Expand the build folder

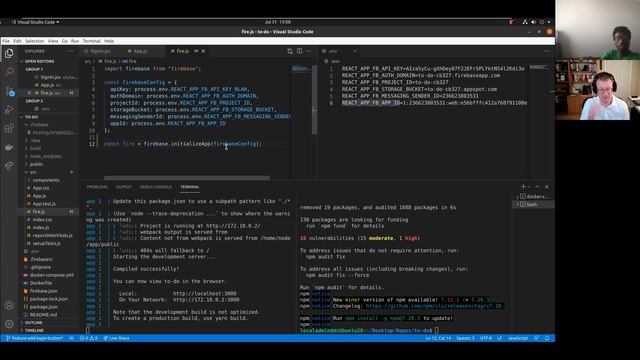click(36, 148)
